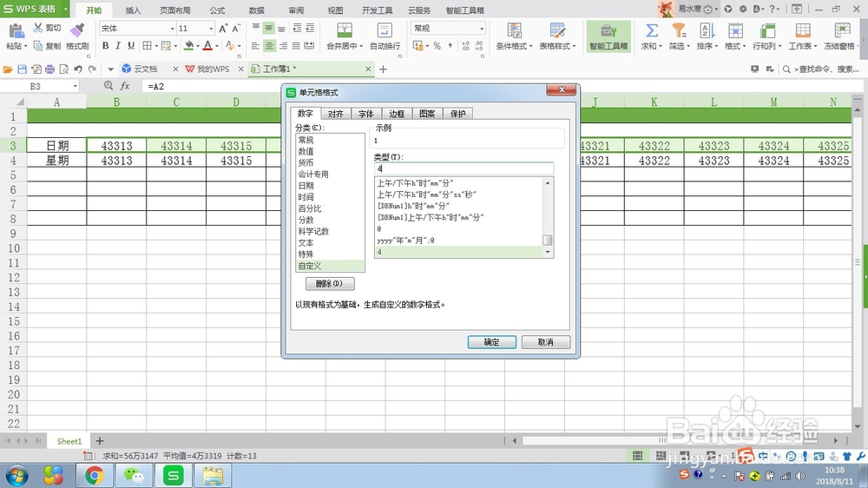Click the fill color bucket swatch
This screenshot has height=488, width=868.
pos(188,45)
